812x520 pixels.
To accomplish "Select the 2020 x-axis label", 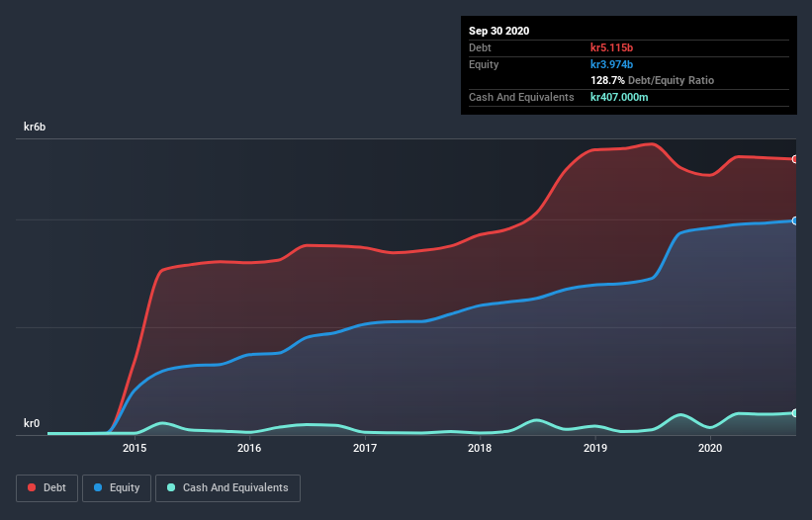I will 710,448.
